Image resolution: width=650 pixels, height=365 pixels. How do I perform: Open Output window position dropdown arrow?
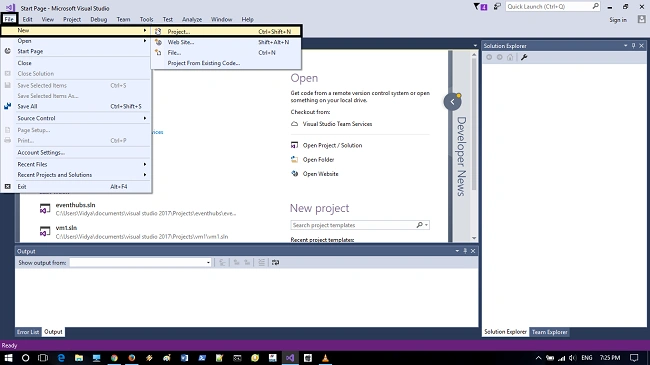pyautogui.click(x=457, y=251)
